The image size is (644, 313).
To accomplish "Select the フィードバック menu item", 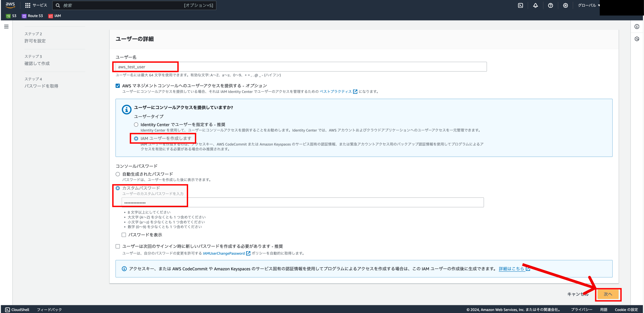I will tap(49, 309).
